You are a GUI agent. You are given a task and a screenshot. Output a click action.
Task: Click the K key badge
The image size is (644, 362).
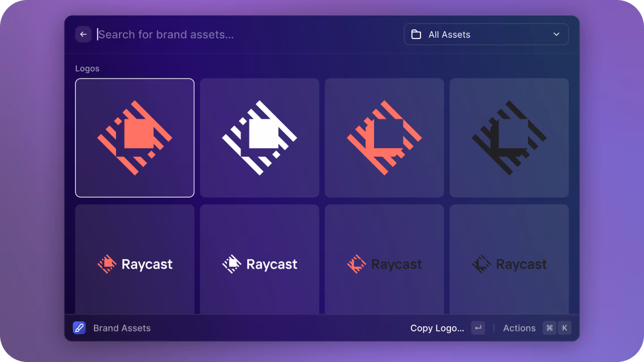(565, 328)
